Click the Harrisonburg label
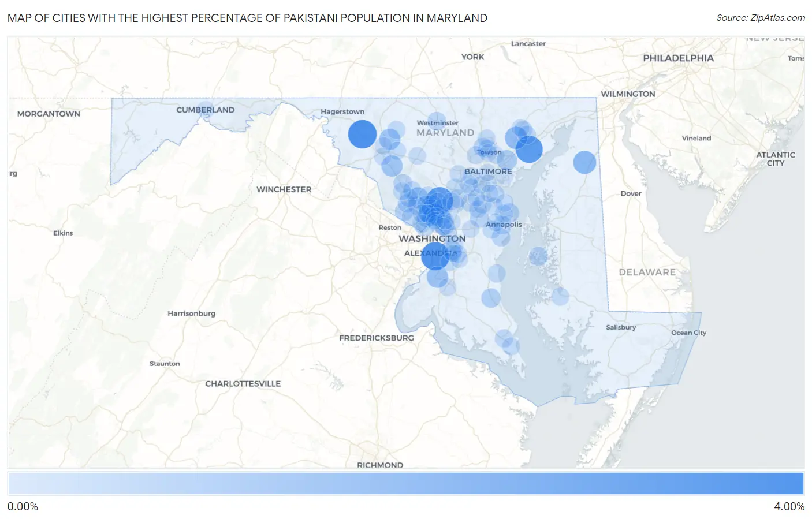The image size is (812, 519). coord(191,313)
